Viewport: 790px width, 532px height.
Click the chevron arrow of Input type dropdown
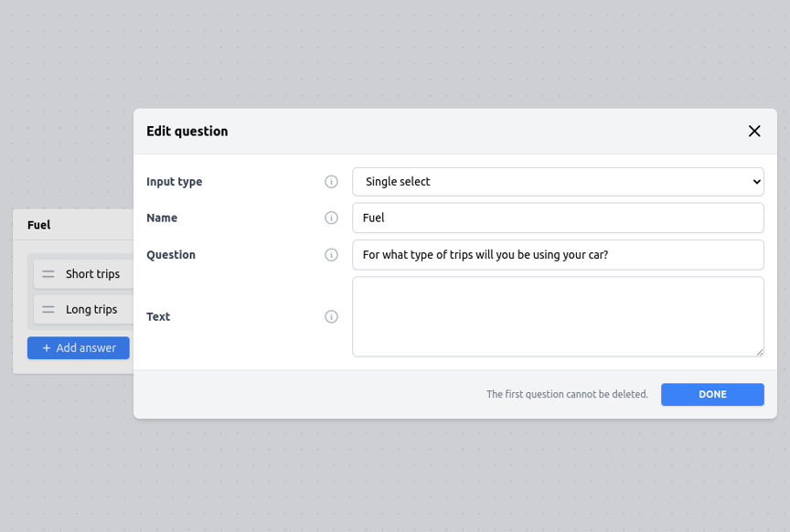point(756,181)
